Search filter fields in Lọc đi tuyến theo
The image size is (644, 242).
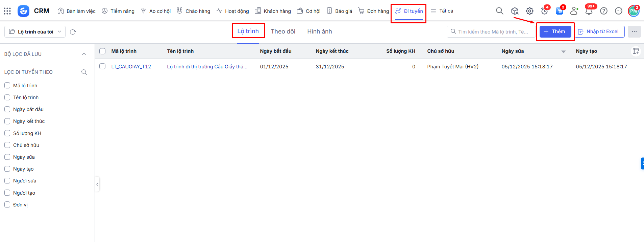84,72
